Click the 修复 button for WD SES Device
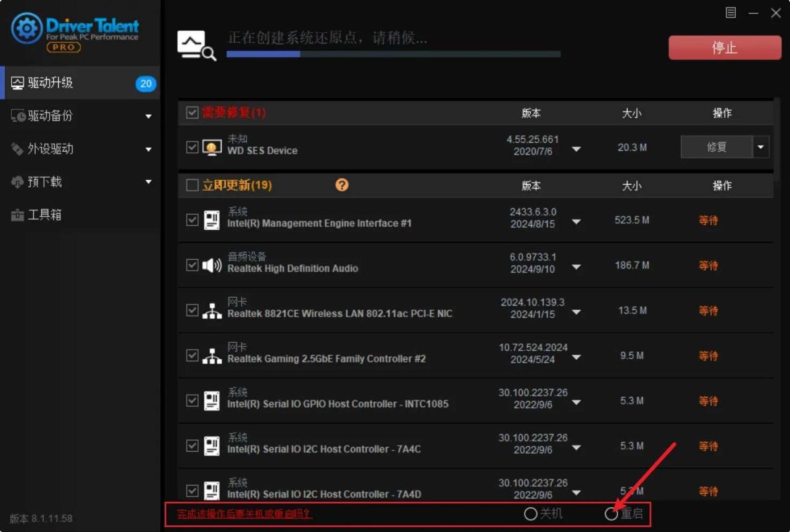 click(717, 148)
